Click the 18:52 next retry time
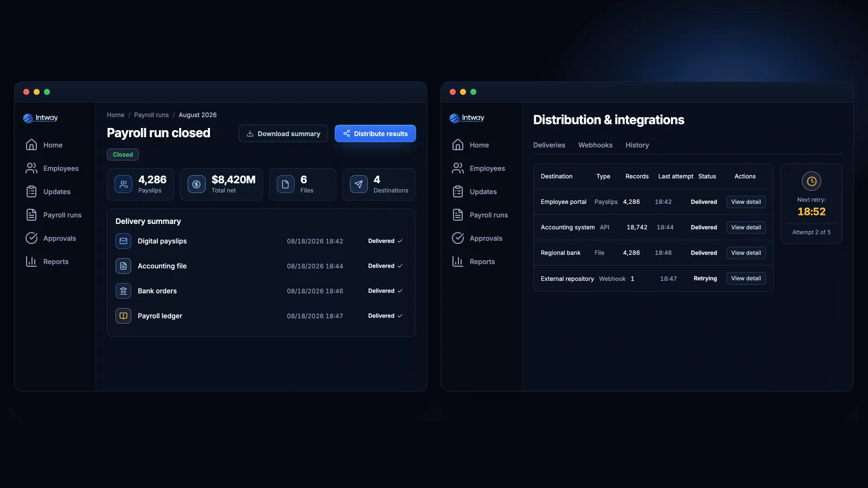This screenshot has width=868, height=488. pos(812,211)
